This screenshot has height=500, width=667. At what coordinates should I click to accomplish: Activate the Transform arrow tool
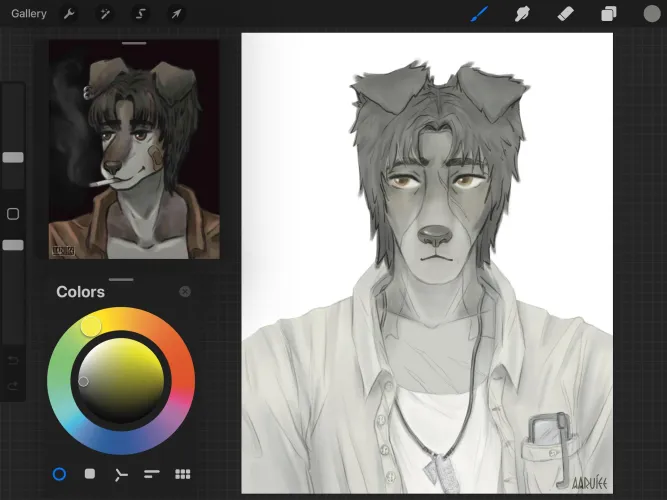click(176, 14)
